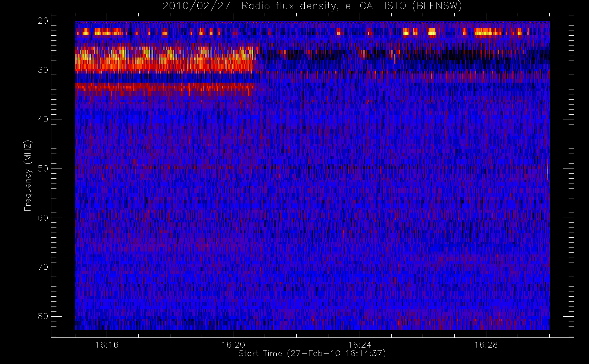Click the "Start Time (27-Feb-10 16:14:37)" x-axis label
The image size is (589, 364).
312,353
